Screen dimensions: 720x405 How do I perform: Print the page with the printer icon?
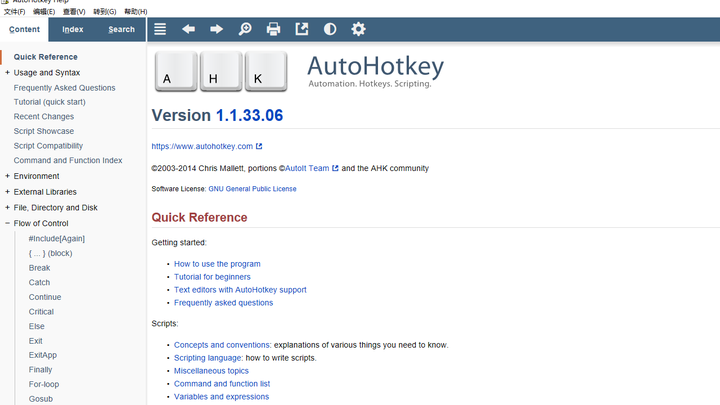(x=273, y=29)
